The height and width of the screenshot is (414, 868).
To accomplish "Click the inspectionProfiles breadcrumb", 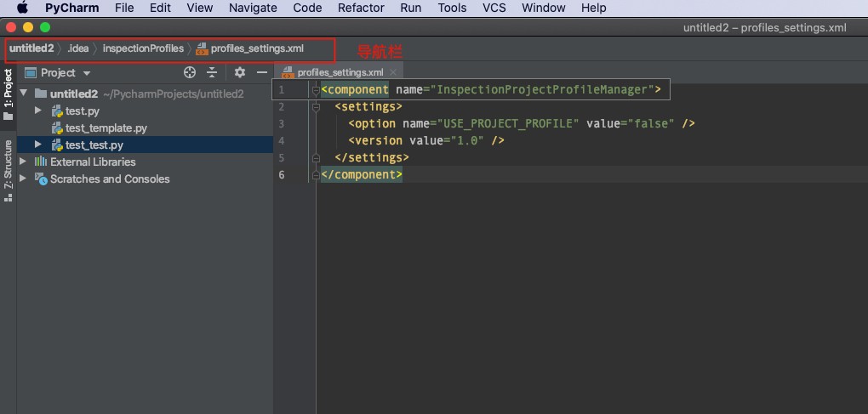I will pyautogui.click(x=143, y=48).
